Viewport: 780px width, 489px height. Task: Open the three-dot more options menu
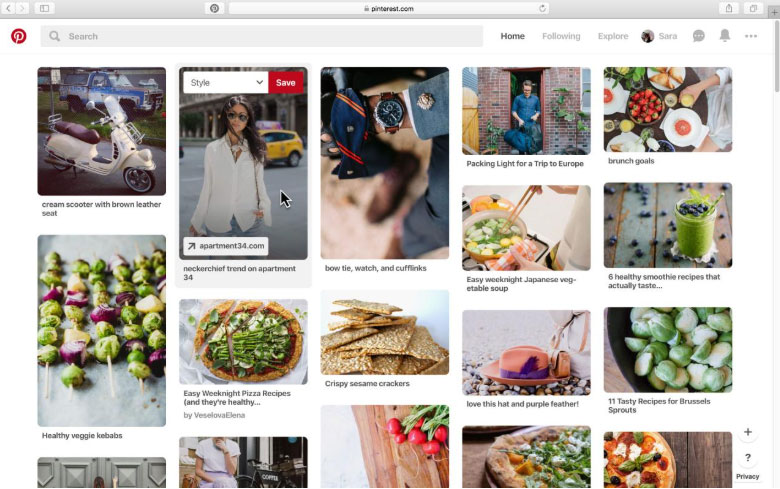click(x=751, y=36)
